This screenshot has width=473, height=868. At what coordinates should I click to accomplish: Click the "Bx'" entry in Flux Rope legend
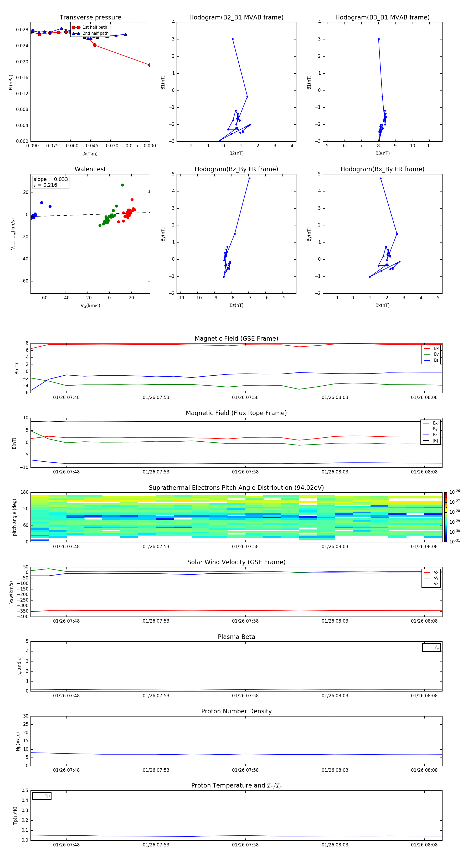431,423
